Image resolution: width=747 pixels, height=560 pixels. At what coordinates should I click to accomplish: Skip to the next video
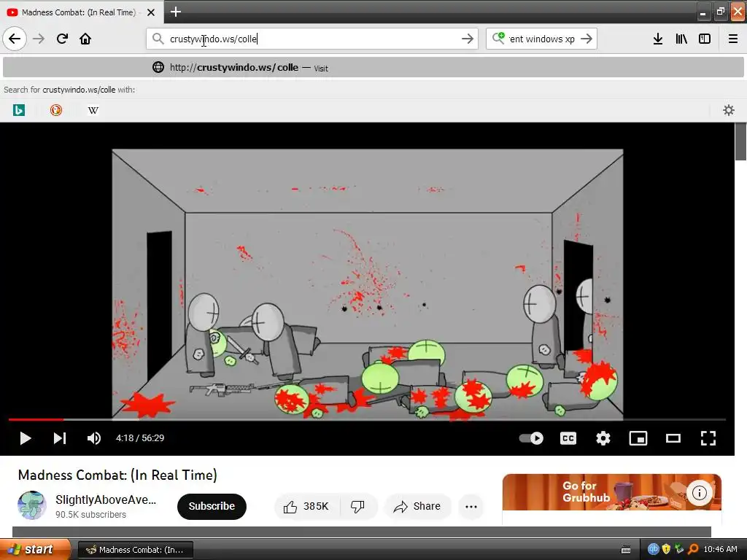click(x=60, y=438)
